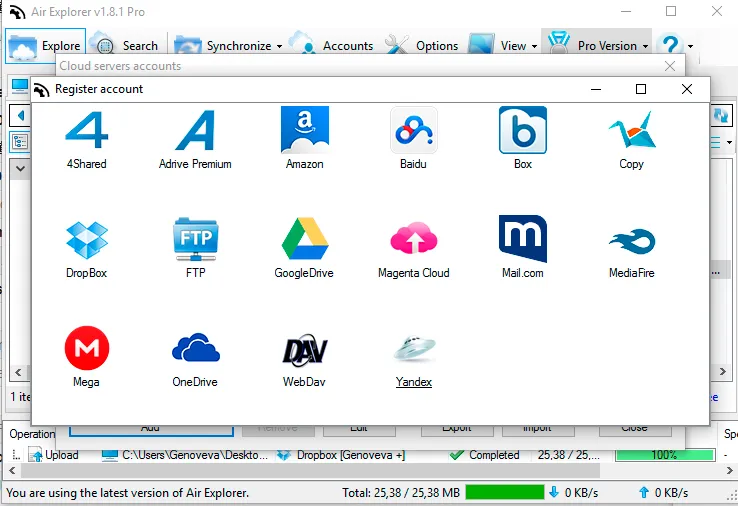
Task: Open the Explore toolbar button
Action: point(45,46)
